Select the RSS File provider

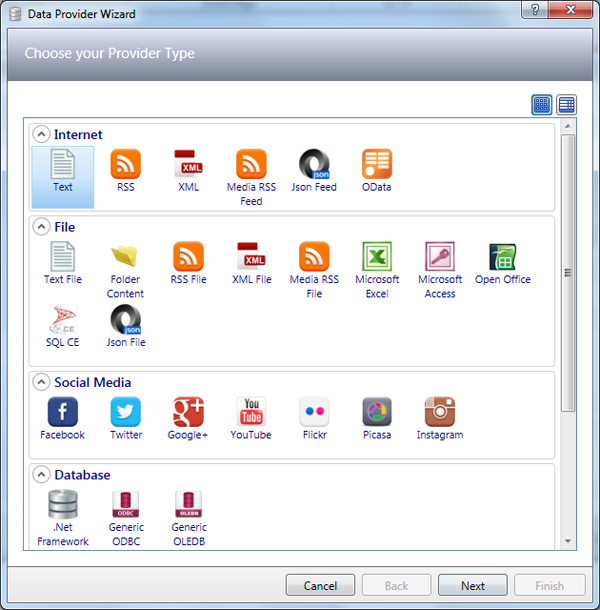(188, 263)
